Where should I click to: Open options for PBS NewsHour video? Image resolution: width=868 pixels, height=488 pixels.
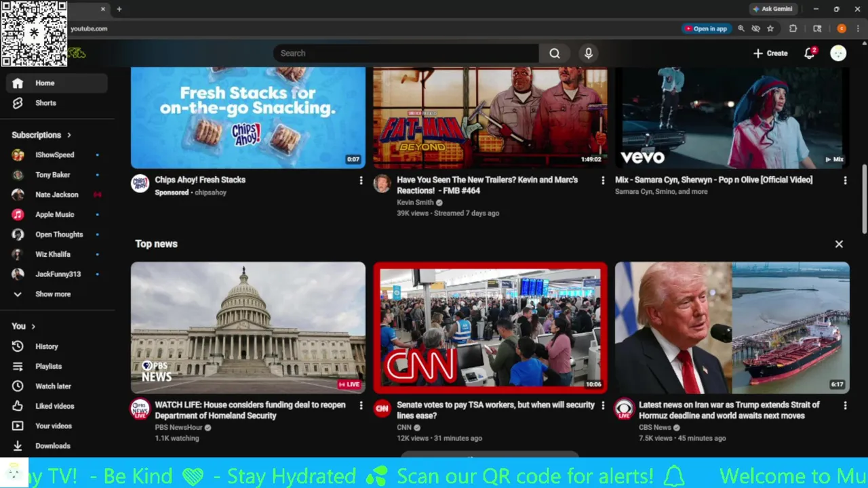click(x=361, y=405)
